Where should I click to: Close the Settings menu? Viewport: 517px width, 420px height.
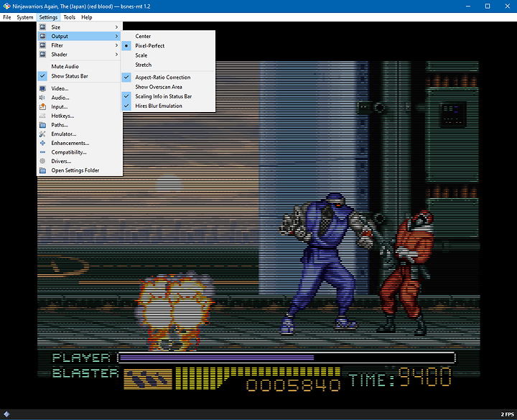pyautogui.click(x=48, y=17)
